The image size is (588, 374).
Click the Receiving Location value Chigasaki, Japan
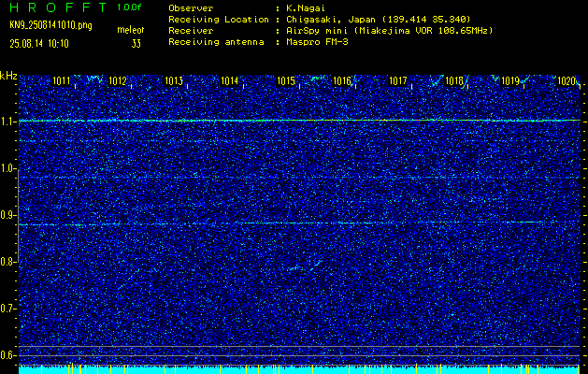[378, 20]
